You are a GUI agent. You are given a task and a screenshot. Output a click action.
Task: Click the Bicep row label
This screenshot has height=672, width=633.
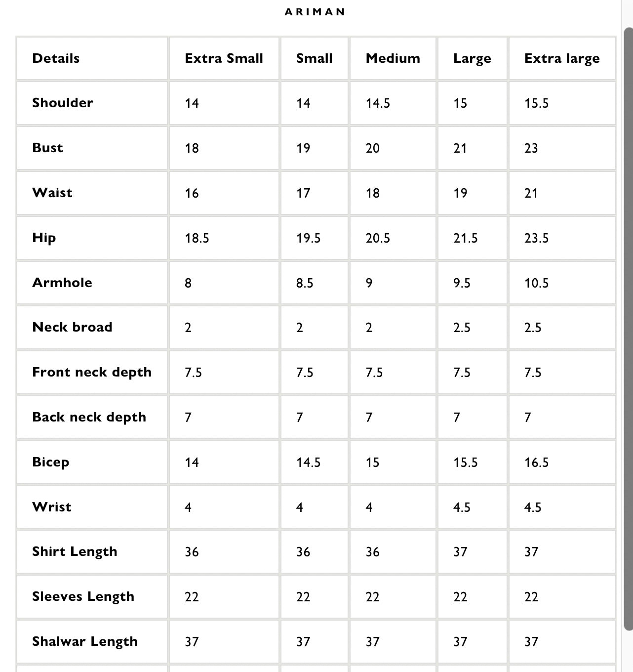tap(51, 462)
